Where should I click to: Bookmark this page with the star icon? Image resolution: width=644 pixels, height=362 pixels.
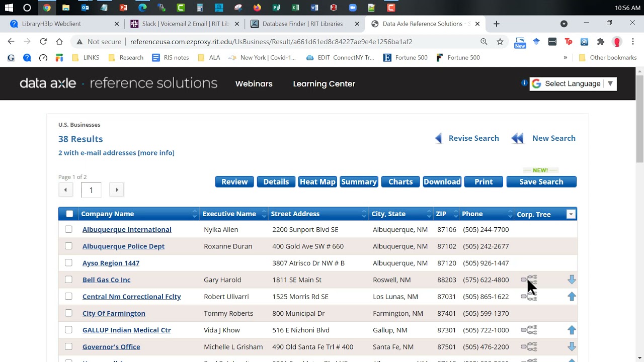500,42
